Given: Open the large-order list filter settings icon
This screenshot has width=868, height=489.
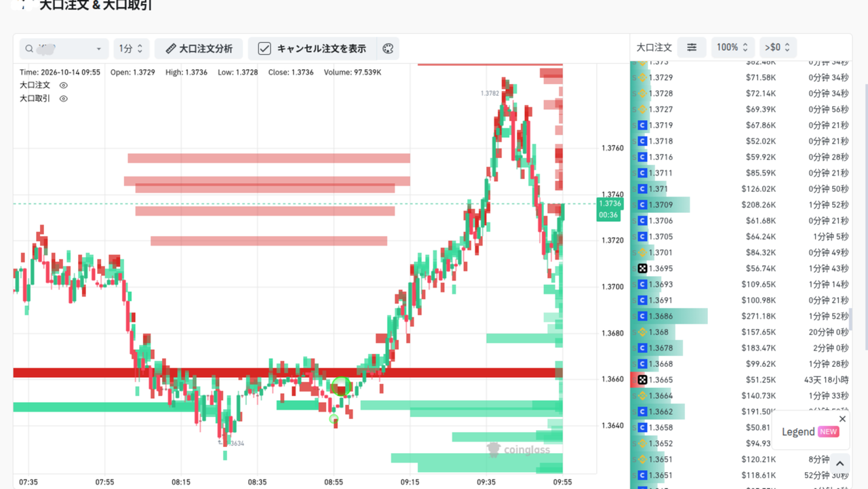Looking at the screenshot, I should (x=692, y=47).
